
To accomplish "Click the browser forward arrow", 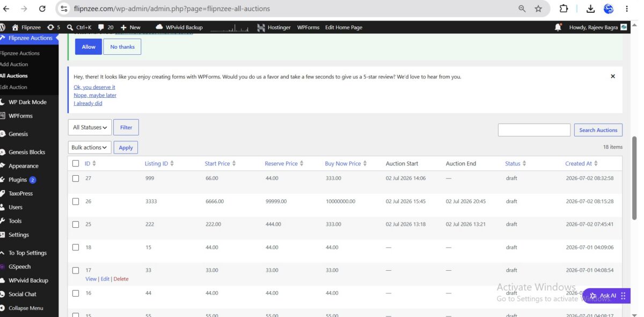I will click(x=24, y=9).
